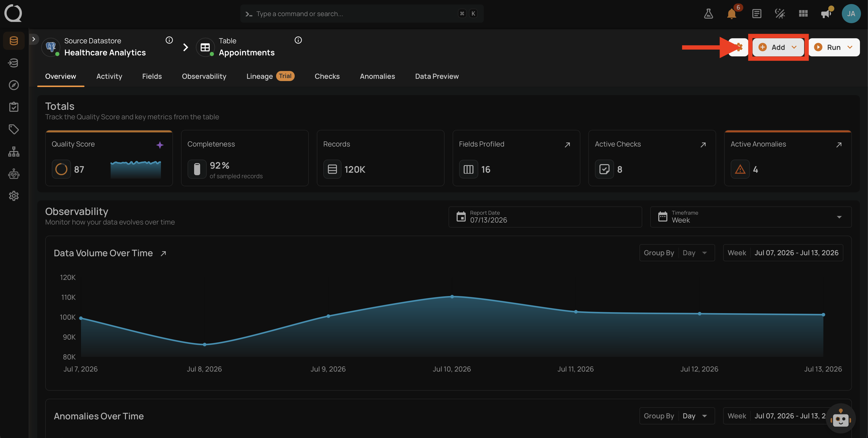Open the hierarchy tree sidebar icon
The image size is (868, 438).
coord(14,152)
